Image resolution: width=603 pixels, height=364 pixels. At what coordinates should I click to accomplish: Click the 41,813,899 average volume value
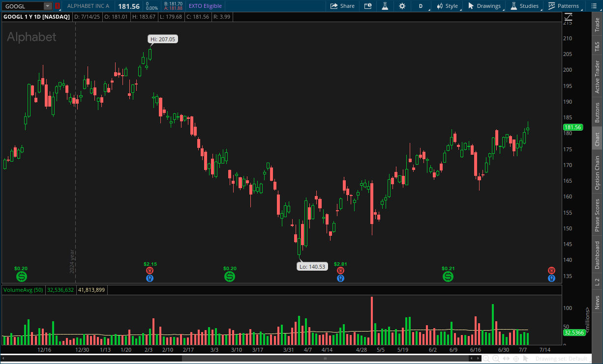click(x=91, y=290)
